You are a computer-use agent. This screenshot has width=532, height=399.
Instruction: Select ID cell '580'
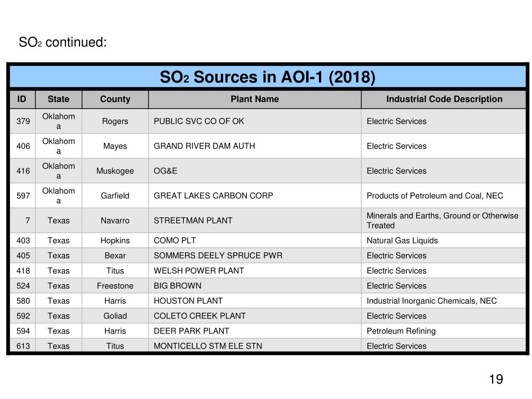pyautogui.click(x=23, y=301)
